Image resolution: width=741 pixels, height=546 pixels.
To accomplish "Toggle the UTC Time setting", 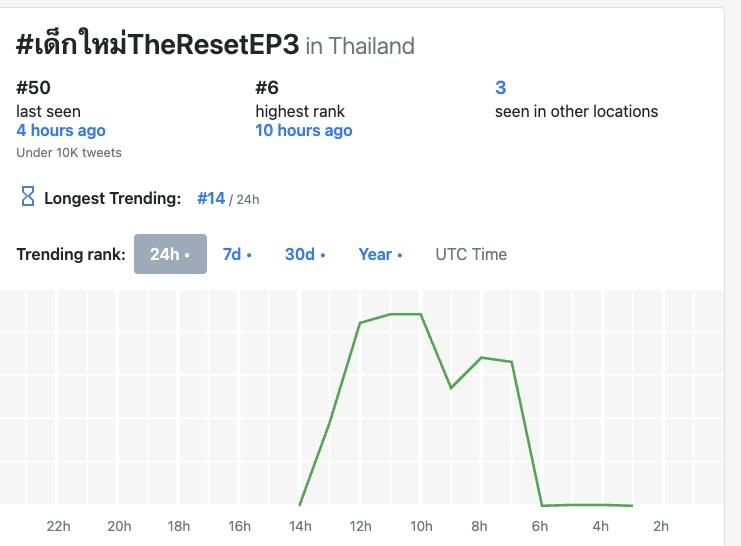I will coord(471,254).
